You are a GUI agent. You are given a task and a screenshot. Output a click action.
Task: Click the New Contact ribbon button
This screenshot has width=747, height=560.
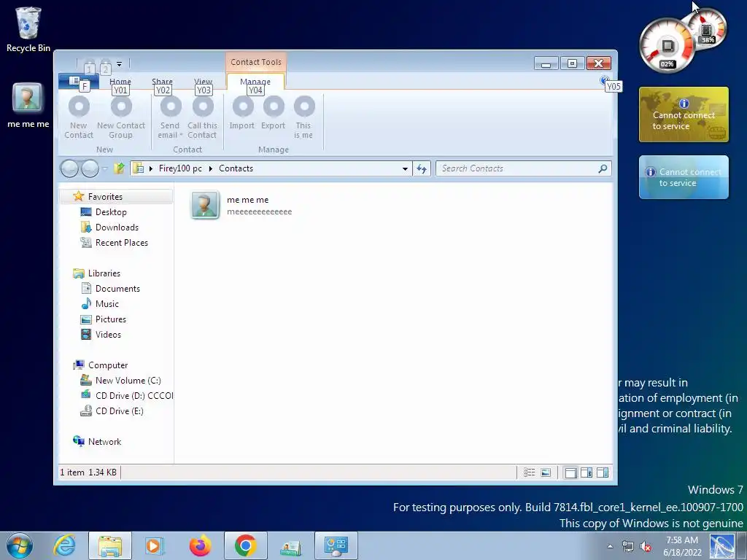tap(79, 117)
